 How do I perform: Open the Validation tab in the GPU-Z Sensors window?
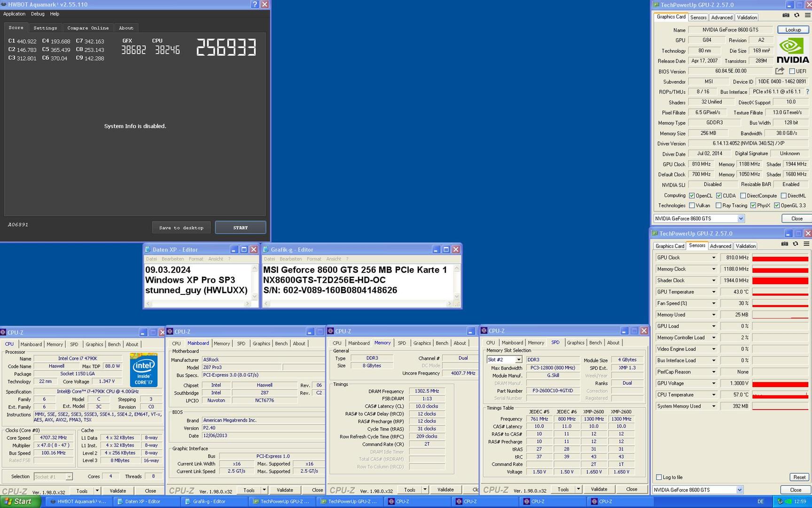pyautogui.click(x=745, y=246)
